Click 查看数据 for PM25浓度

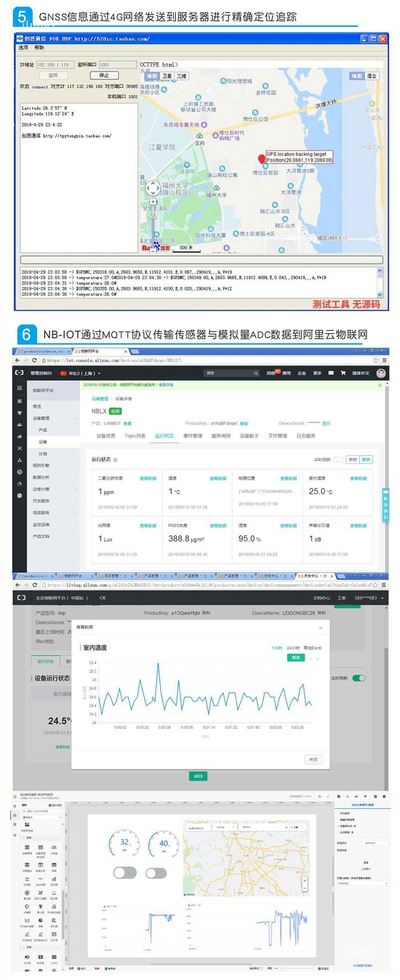[x=218, y=525]
